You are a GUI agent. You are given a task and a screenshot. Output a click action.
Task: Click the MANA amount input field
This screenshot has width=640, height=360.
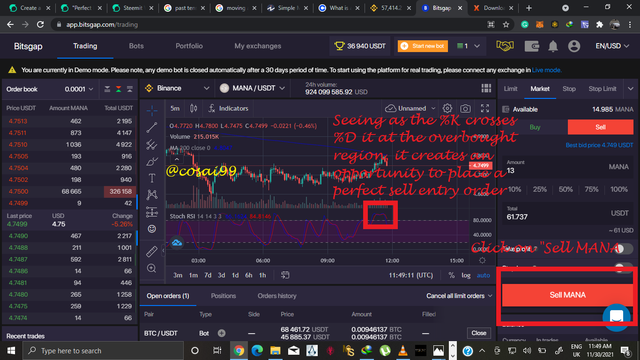[567, 167]
